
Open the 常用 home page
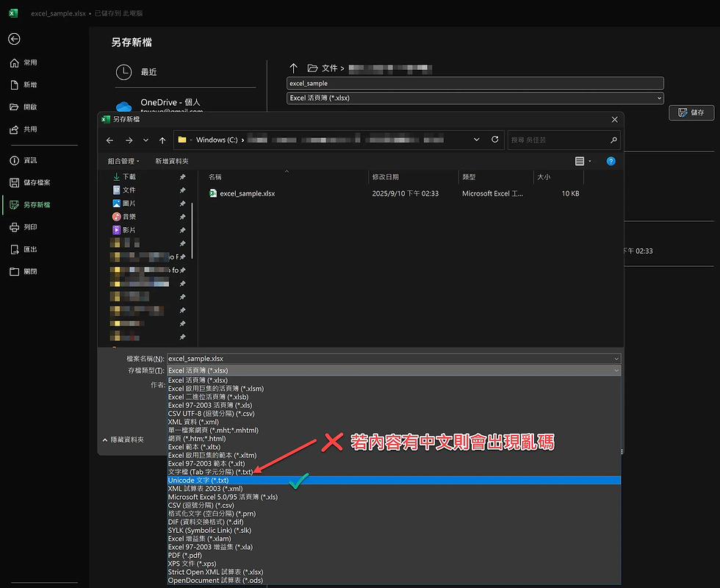pyautogui.click(x=24, y=62)
